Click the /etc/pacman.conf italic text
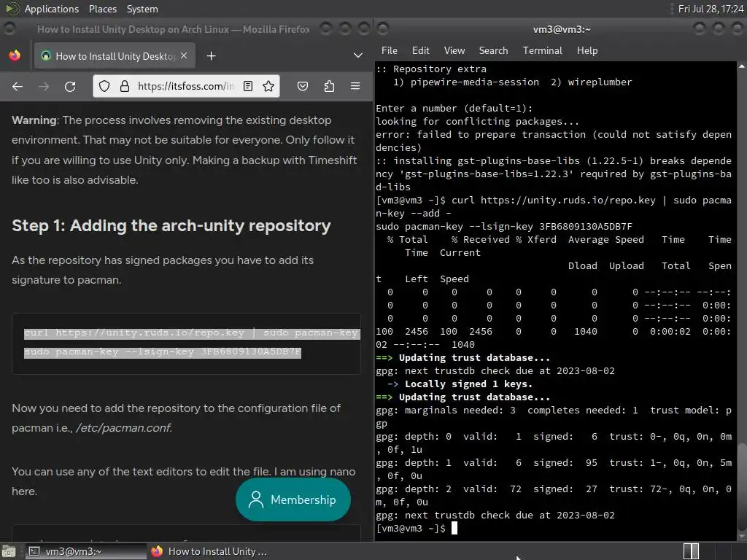This screenshot has height=560, width=747. (123, 427)
